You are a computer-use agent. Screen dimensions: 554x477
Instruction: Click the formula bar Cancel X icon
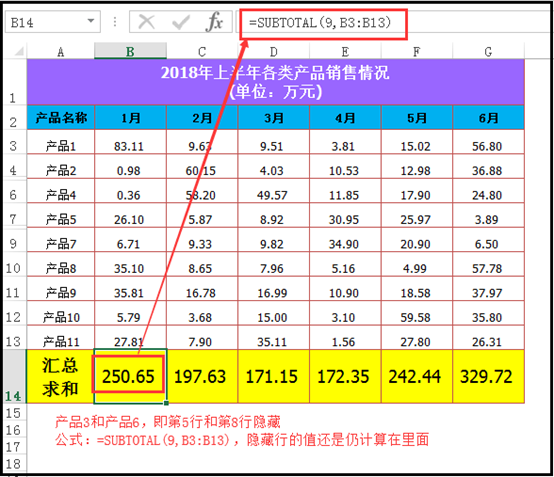(x=146, y=22)
